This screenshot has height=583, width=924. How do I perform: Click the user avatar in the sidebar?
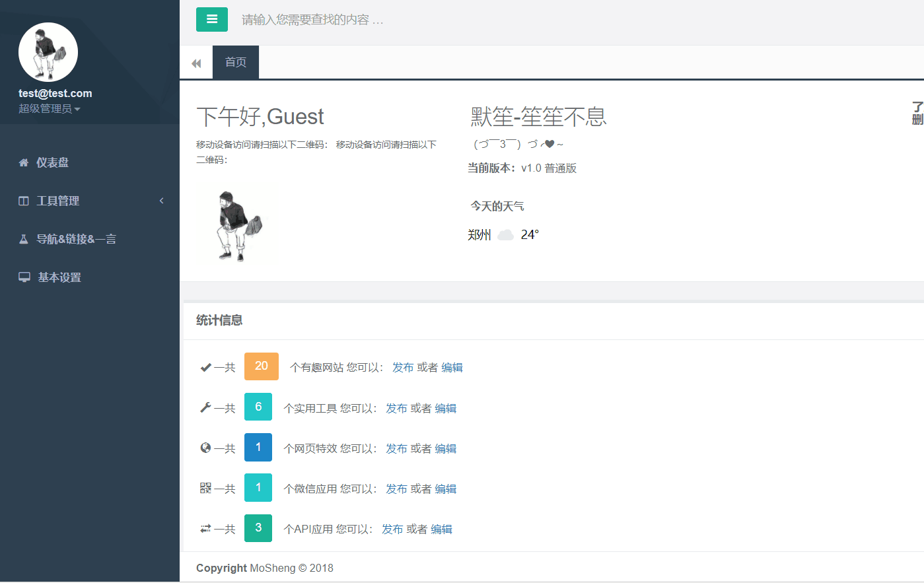tap(48, 52)
